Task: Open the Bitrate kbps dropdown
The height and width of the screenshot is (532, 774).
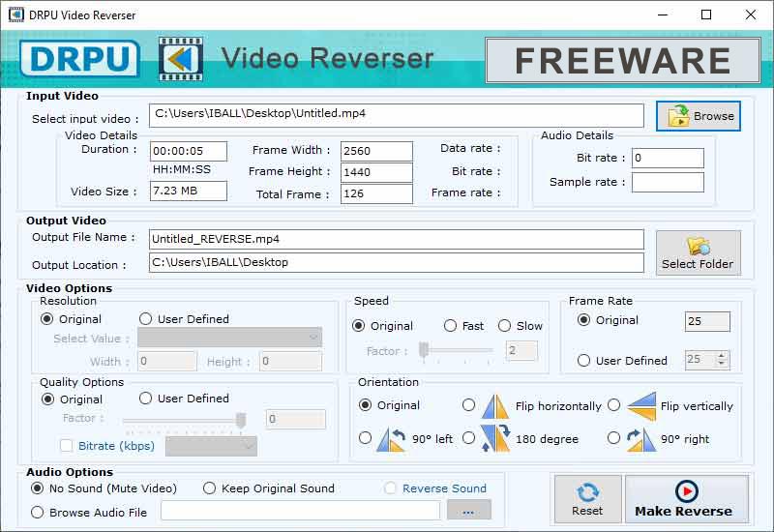Action: tap(211, 446)
